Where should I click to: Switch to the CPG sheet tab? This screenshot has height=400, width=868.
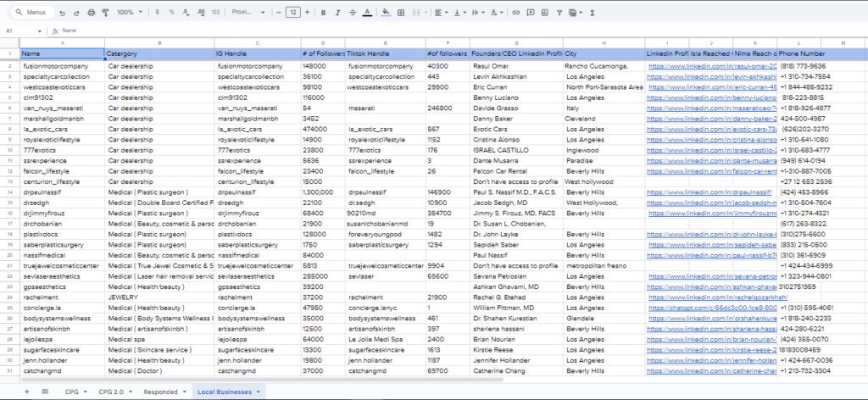(72, 392)
